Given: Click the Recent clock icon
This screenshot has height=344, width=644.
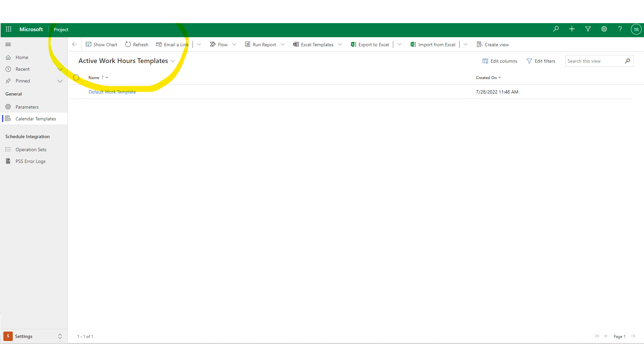Looking at the screenshot, I should pyautogui.click(x=8, y=69).
